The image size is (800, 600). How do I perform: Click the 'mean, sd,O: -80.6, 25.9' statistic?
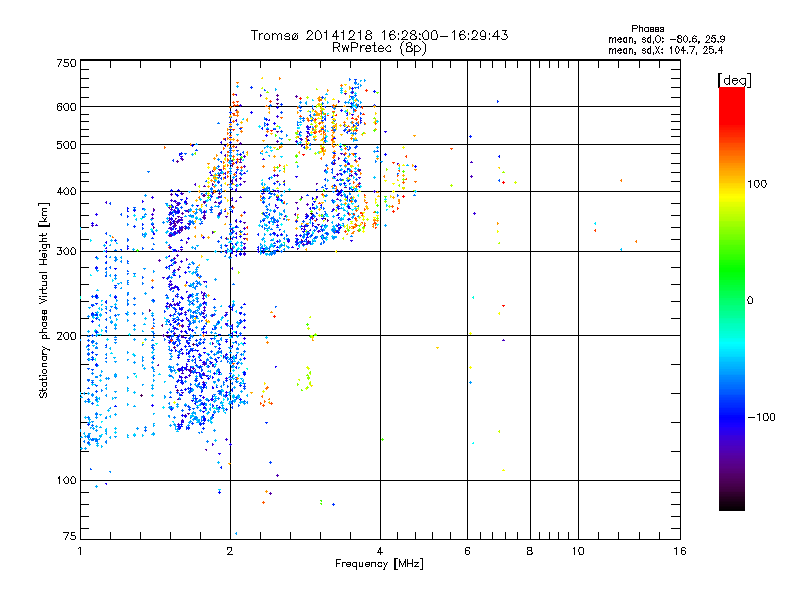point(666,39)
